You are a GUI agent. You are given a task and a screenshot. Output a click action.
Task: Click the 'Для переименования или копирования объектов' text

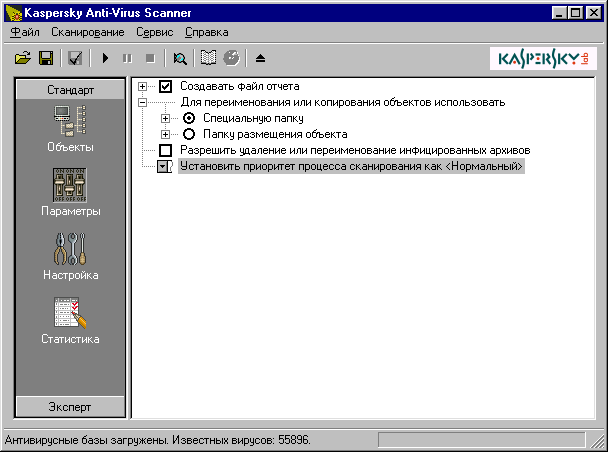[343, 102]
